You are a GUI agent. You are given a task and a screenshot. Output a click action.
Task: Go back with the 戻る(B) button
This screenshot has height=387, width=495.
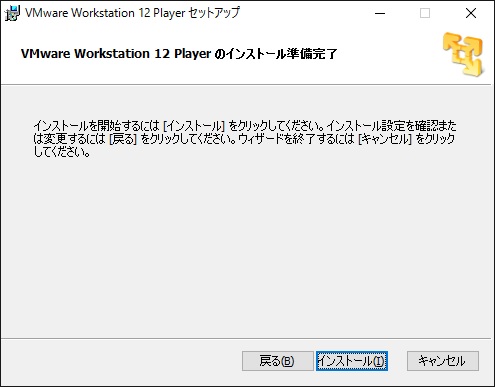(x=277, y=361)
